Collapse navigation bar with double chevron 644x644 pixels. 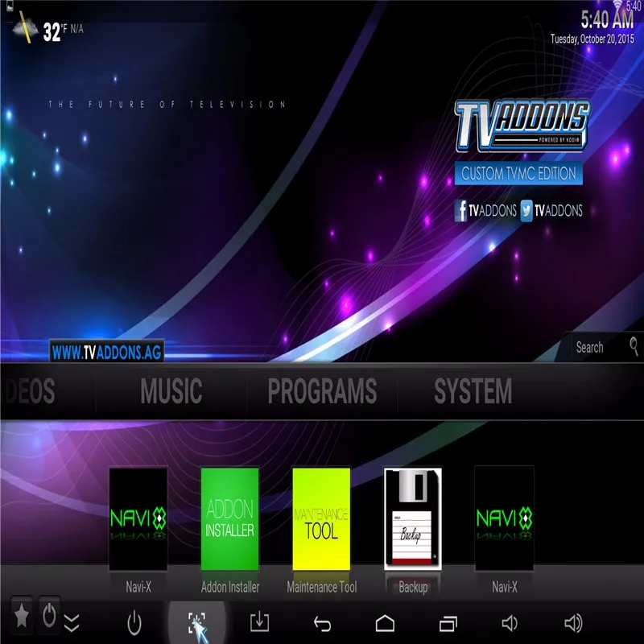point(72,623)
